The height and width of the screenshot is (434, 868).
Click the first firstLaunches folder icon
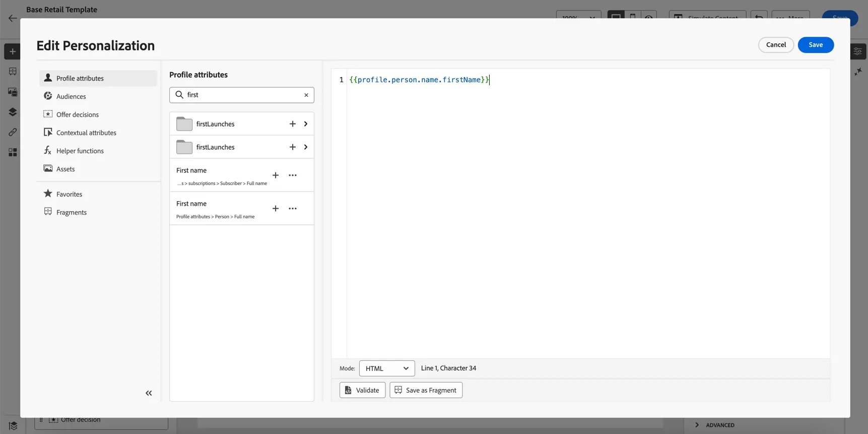pos(184,124)
